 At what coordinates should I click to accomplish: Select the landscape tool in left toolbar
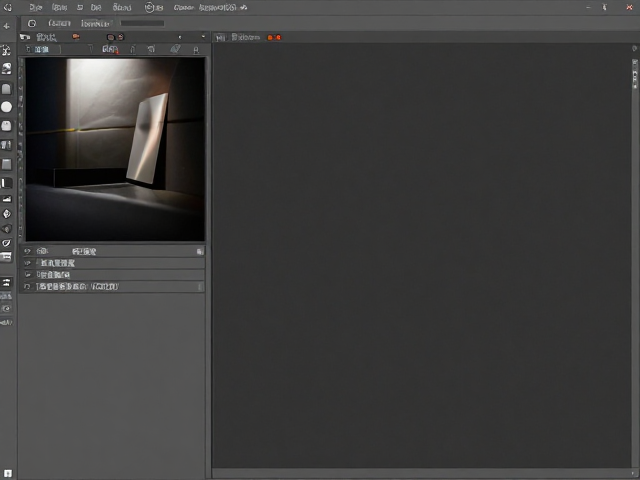7,199
